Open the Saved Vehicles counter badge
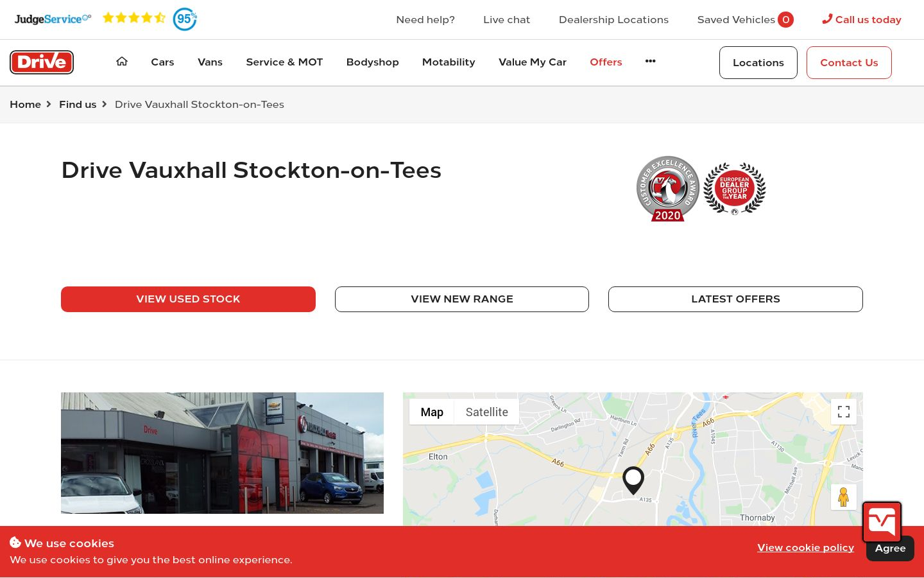 (x=785, y=20)
